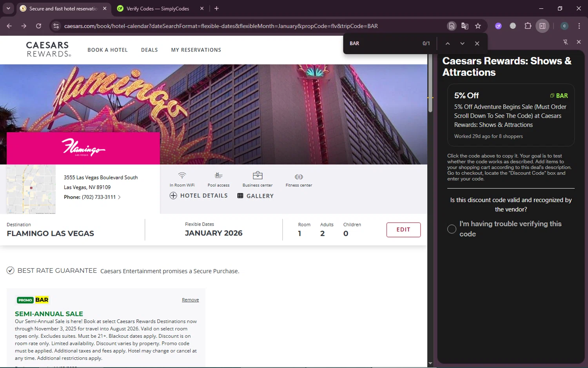Click the Best Rate Guarantee checkmark icon
The width and height of the screenshot is (588, 368).
click(11, 270)
